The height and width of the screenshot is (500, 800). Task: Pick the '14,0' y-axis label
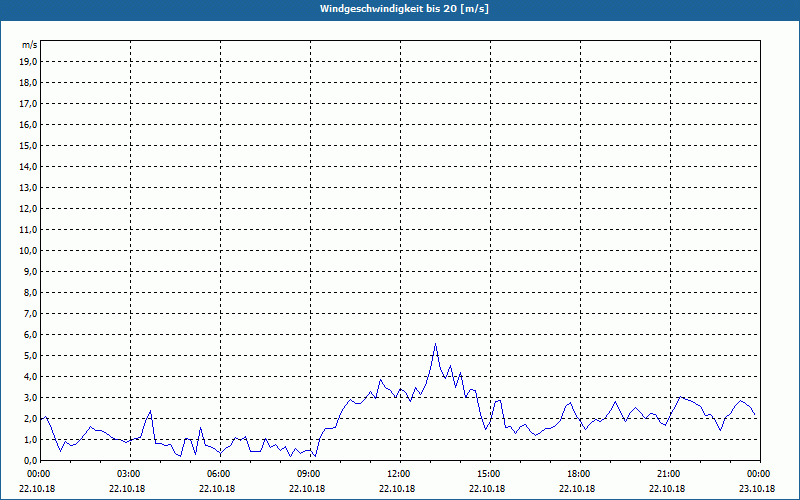[x=28, y=166]
